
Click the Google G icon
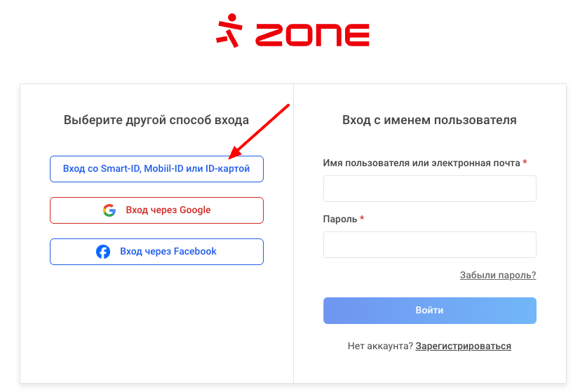coord(109,210)
